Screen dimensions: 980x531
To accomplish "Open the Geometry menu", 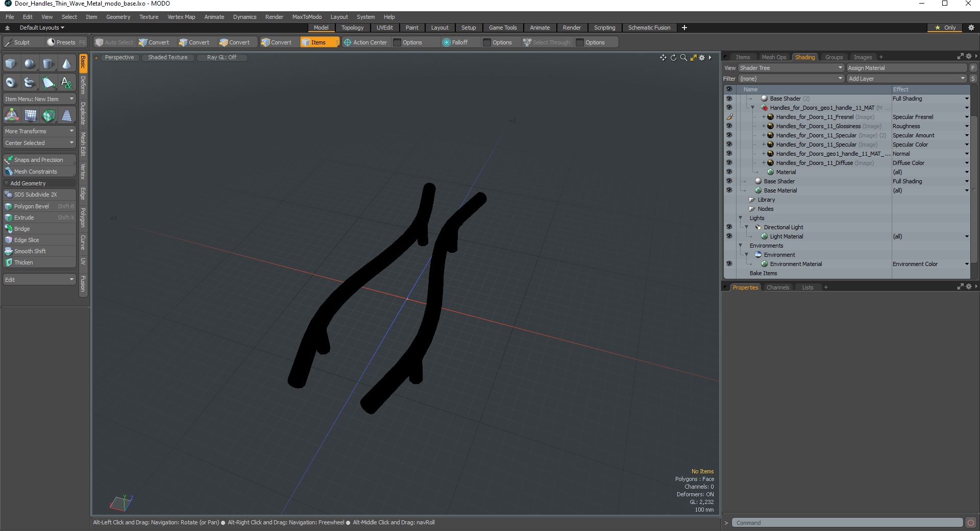I will pos(118,17).
